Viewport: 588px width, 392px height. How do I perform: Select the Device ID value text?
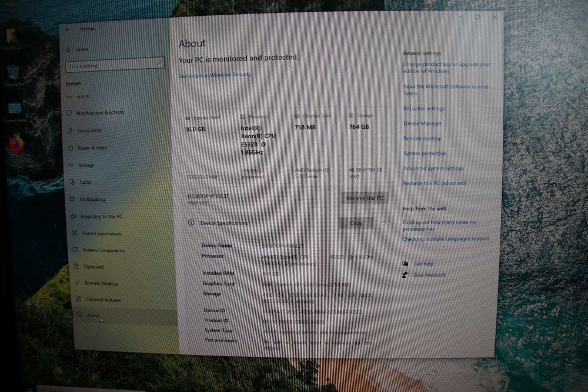[x=312, y=312]
